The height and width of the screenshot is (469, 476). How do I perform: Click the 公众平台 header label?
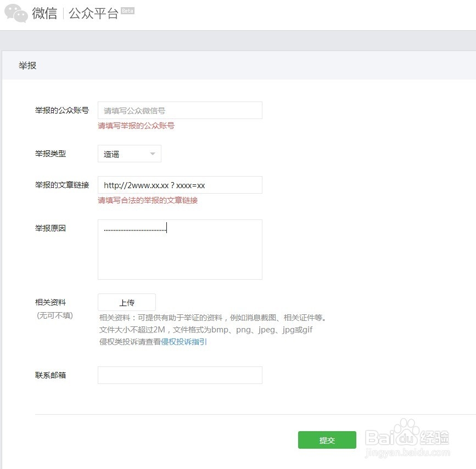(94, 12)
